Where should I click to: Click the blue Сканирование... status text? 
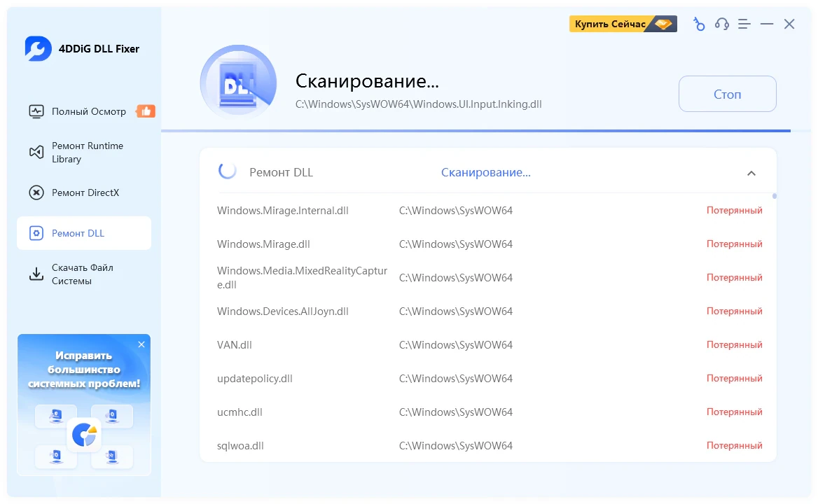point(486,172)
